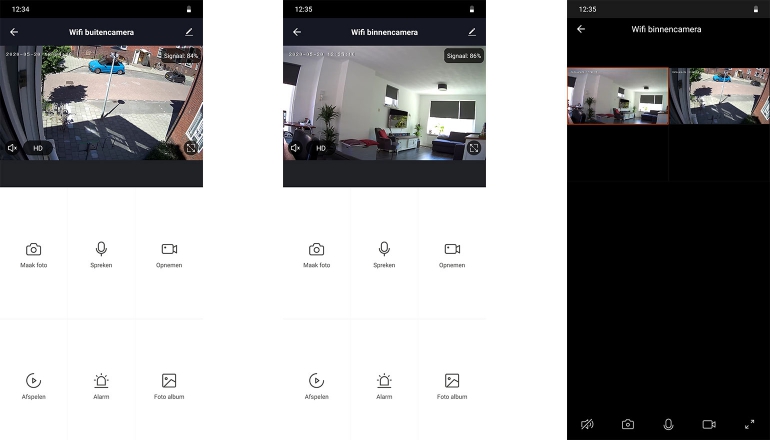Click the edit pencil beside Wifi buitencamera title

point(189,32)
